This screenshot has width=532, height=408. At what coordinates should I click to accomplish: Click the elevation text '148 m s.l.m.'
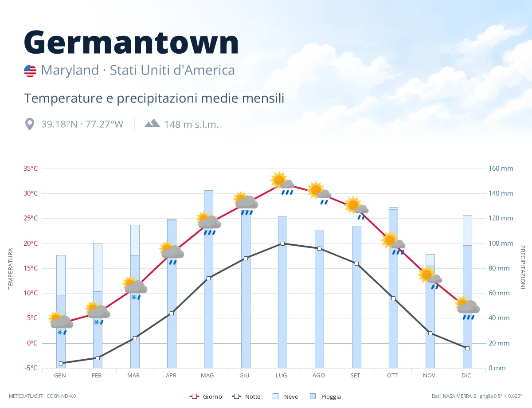192,125
